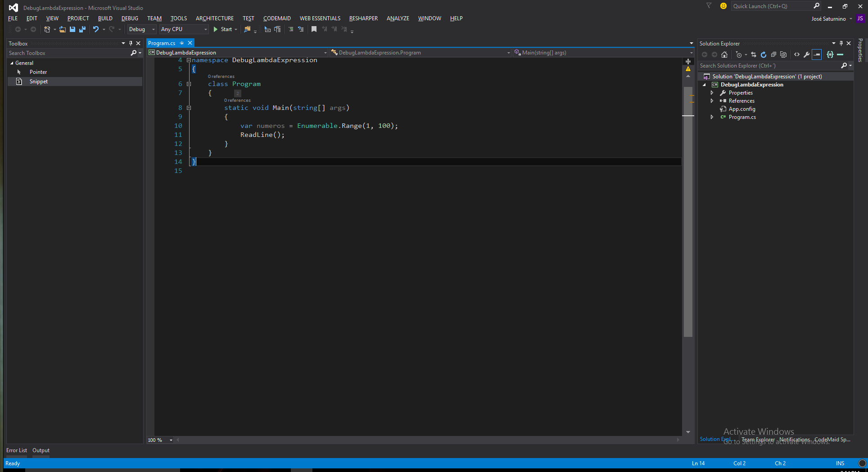Toggle pin on the Program.cs tab
The width and height of the screenshot is (868, 472).
[x=182, y=43]
